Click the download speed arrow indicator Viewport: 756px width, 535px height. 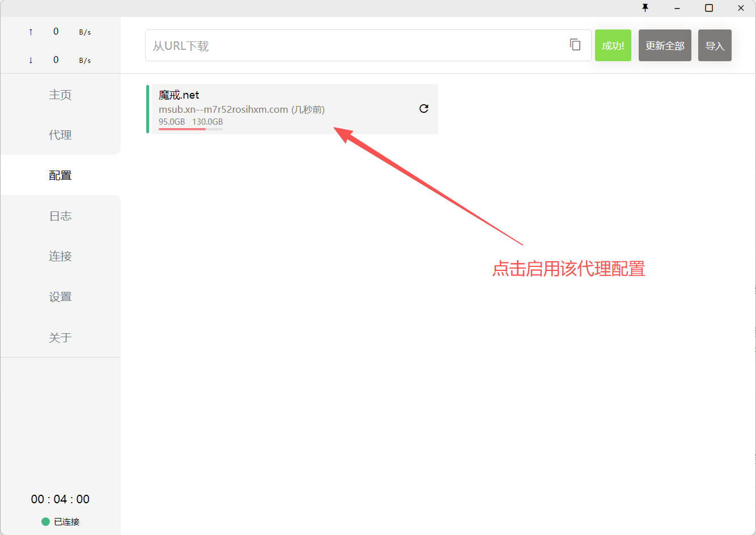pyautogui.click(x=31, y=60)
